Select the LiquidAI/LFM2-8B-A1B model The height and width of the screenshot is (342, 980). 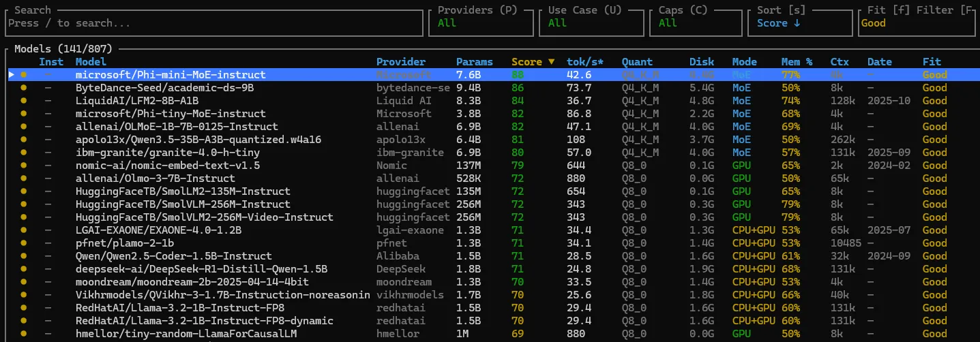[137, 101]
